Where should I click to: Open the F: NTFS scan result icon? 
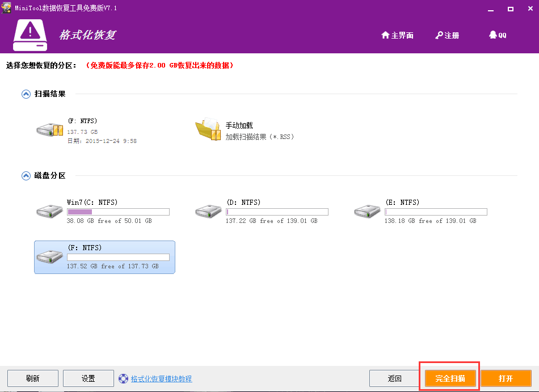coord(50,130)
